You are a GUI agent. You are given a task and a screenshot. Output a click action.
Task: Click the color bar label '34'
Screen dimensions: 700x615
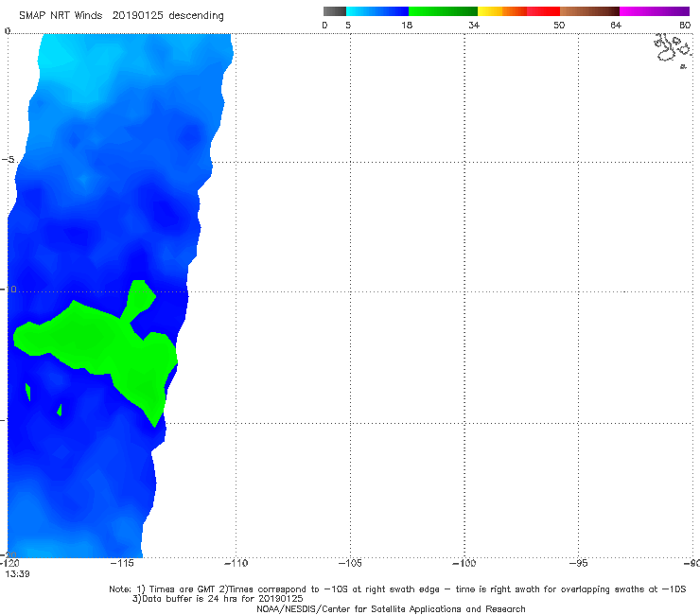[474, 26]
